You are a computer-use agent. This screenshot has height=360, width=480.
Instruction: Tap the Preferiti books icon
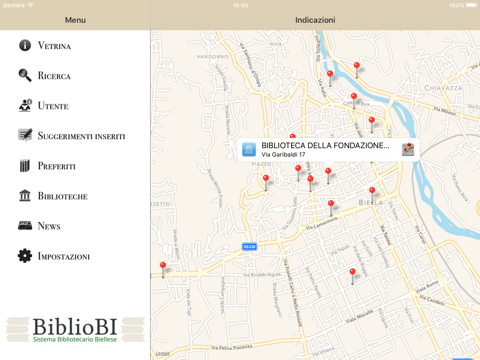[25, 166]
